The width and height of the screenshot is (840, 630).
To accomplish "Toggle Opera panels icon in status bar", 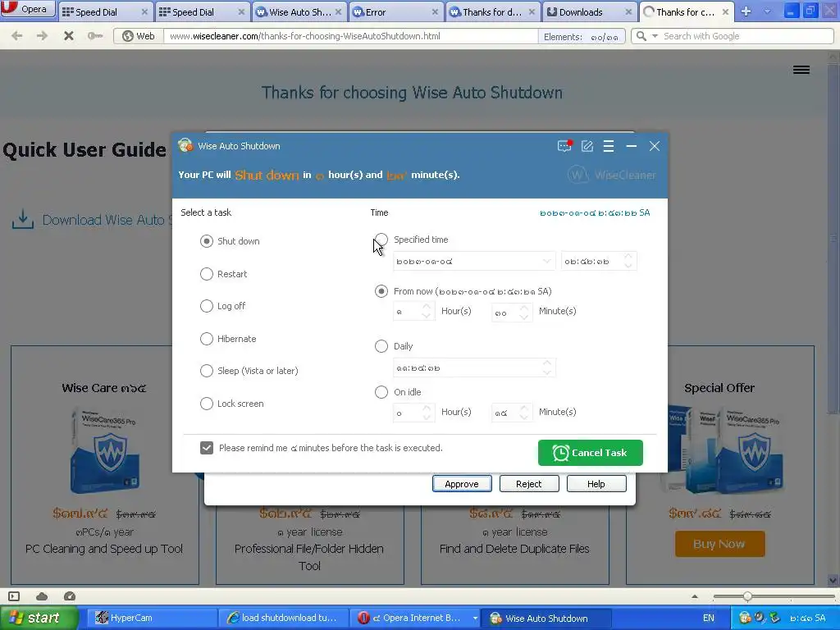I will tap(14, 596).
